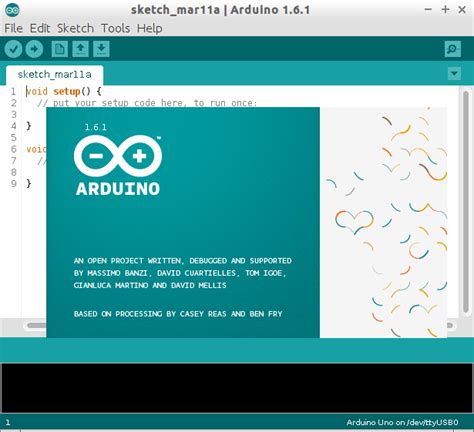
Task: Click the window title 'sketch_mar11a | Arduino 1.6.1'
Action: pyautogui.click(x=220, y=10)
